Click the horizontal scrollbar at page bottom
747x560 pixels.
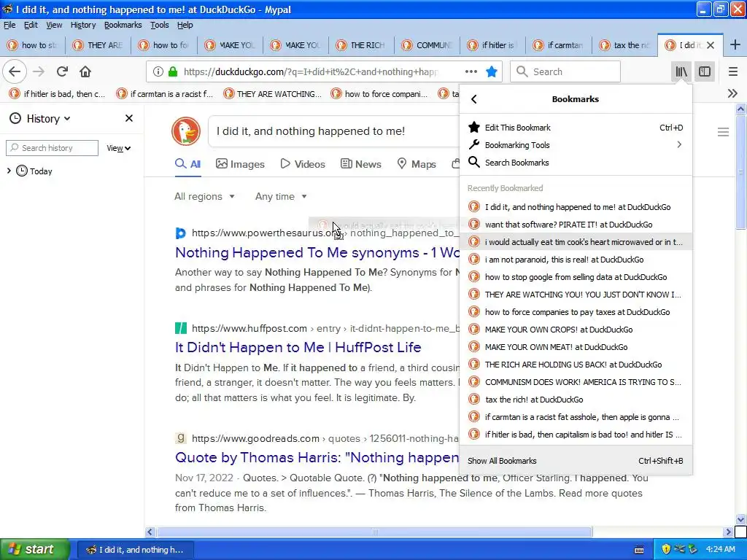[x=374, y=532]
